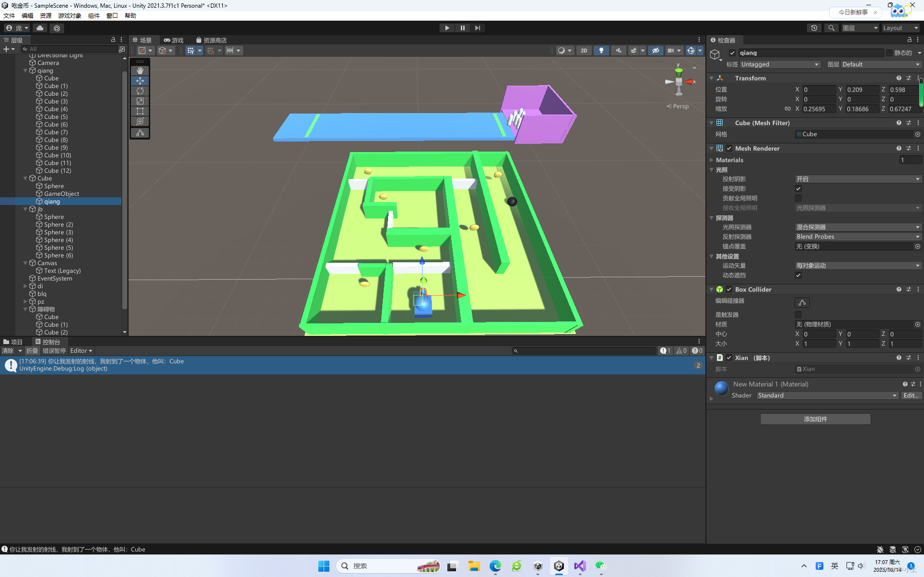Toggle scene visibility hidden-eye icon

point(655,51)
